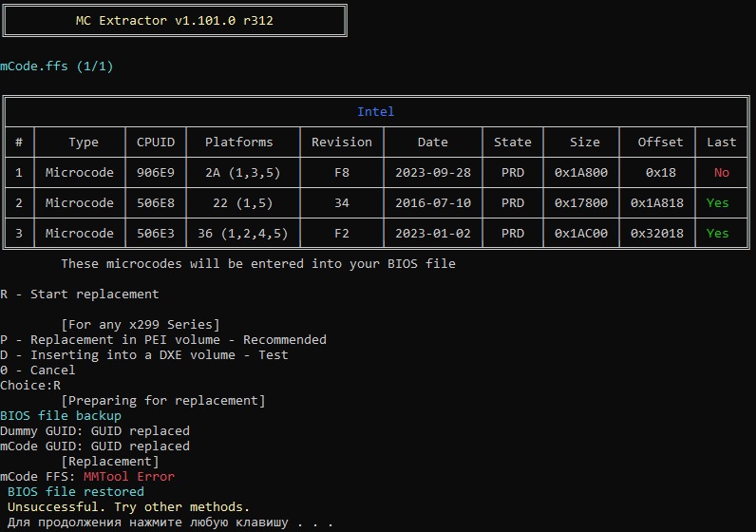Click the 'BIOS file restored' line
The width and height of the screenshot is (756, 532).
pos(76,491)
